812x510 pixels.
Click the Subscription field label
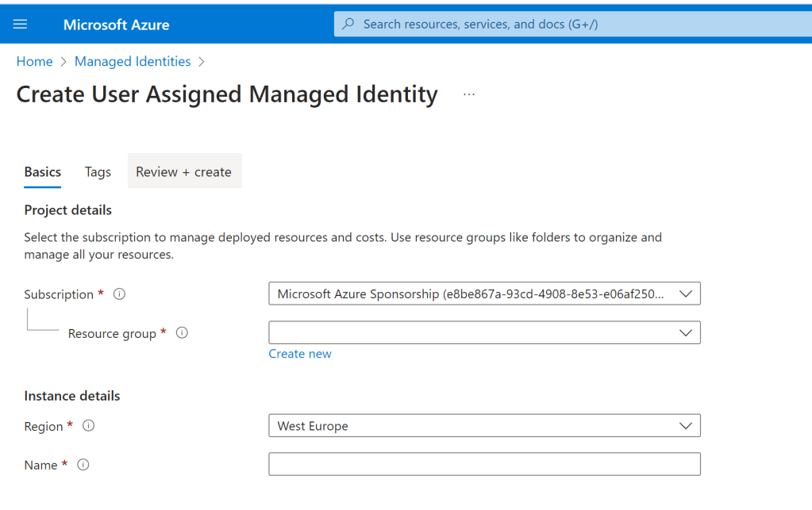point(59,294)
